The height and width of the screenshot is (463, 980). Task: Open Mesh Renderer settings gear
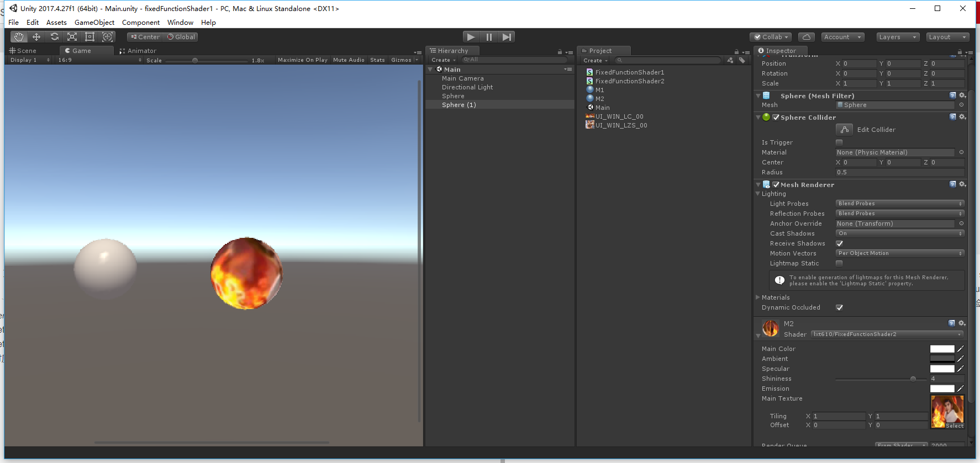pos(962,184)
